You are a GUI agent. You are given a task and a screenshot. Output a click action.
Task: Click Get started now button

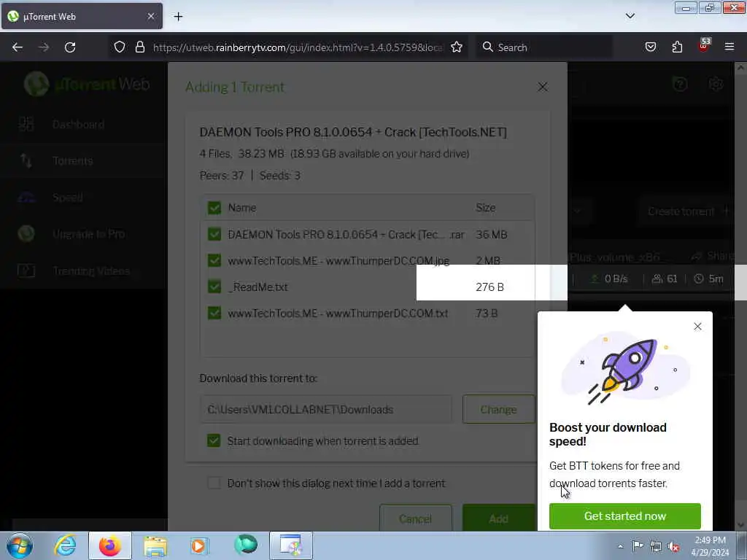pyautogui.click(x=625, y=516)
